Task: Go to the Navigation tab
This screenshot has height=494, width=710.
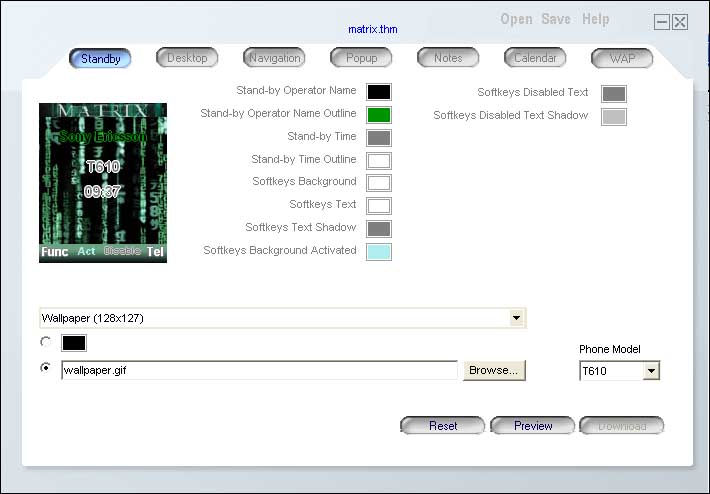Action: click(274, 58)
